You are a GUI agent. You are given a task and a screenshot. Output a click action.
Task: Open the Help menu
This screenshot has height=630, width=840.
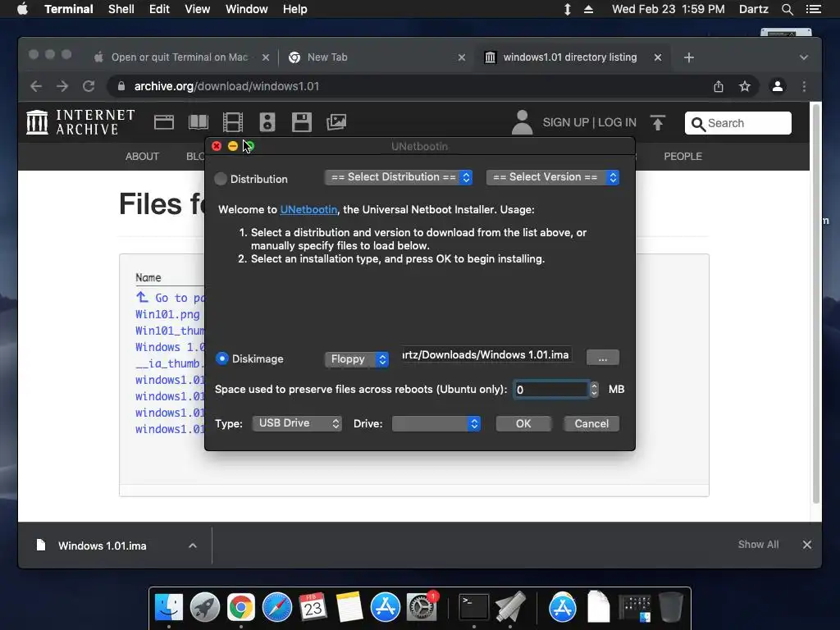click(x=295, y=9)
